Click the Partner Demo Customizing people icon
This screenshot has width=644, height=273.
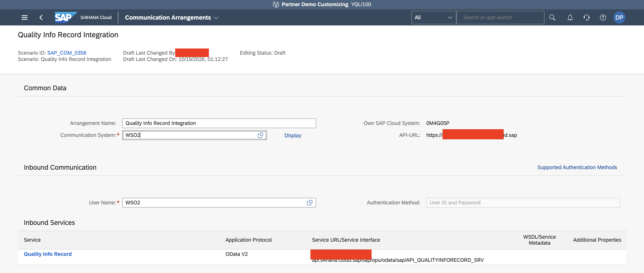click(275, 4)
